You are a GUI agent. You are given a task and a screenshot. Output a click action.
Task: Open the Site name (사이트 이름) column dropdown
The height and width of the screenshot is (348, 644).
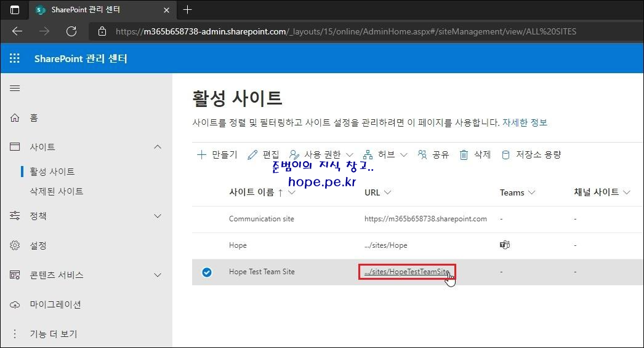coord(292,192)
